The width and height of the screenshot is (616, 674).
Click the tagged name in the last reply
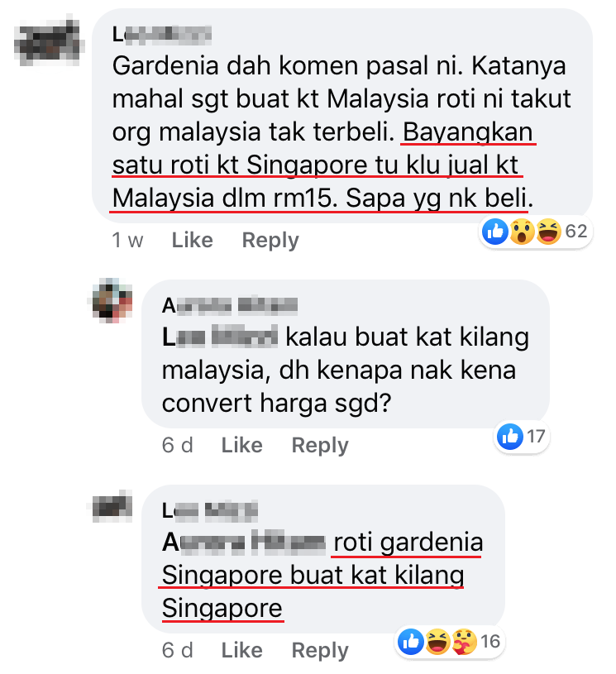(244, 542)
